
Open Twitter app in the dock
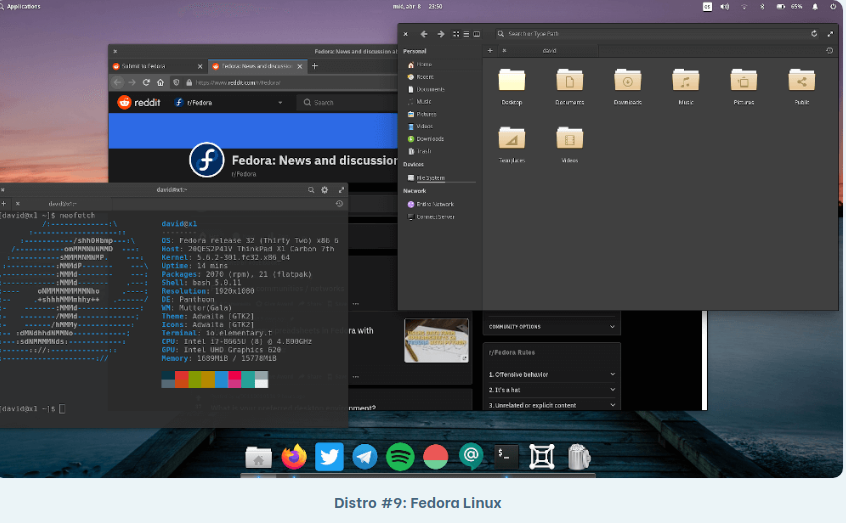[329, 457]
